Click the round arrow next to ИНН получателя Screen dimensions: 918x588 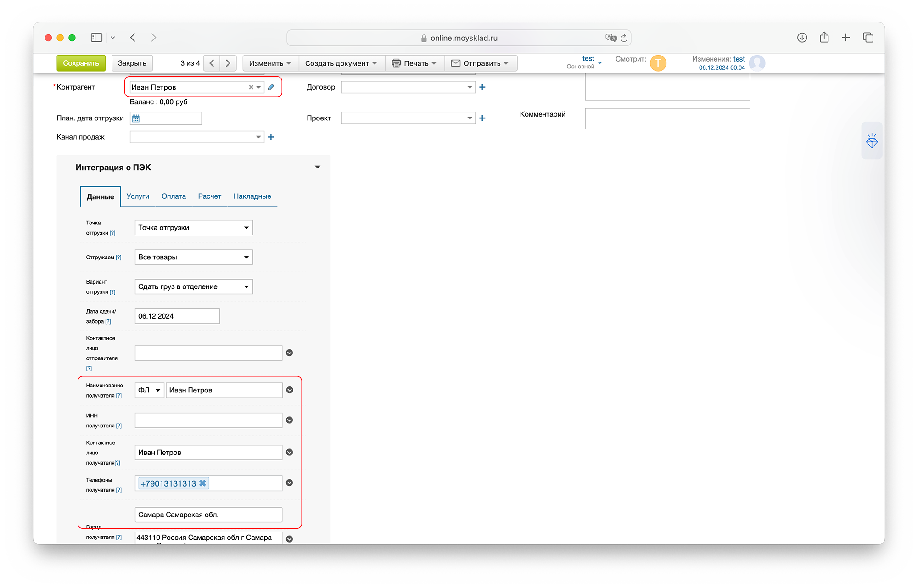point(290,420)
